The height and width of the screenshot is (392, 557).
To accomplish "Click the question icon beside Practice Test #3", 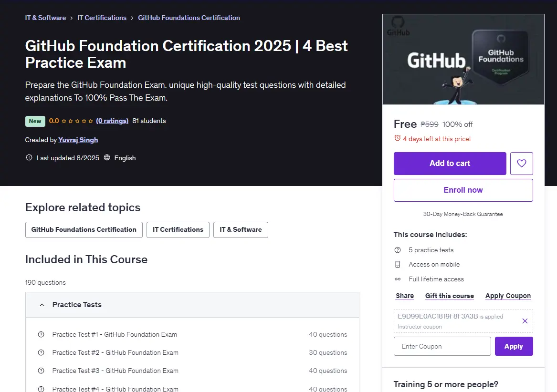I will click(x=41, y=371).
